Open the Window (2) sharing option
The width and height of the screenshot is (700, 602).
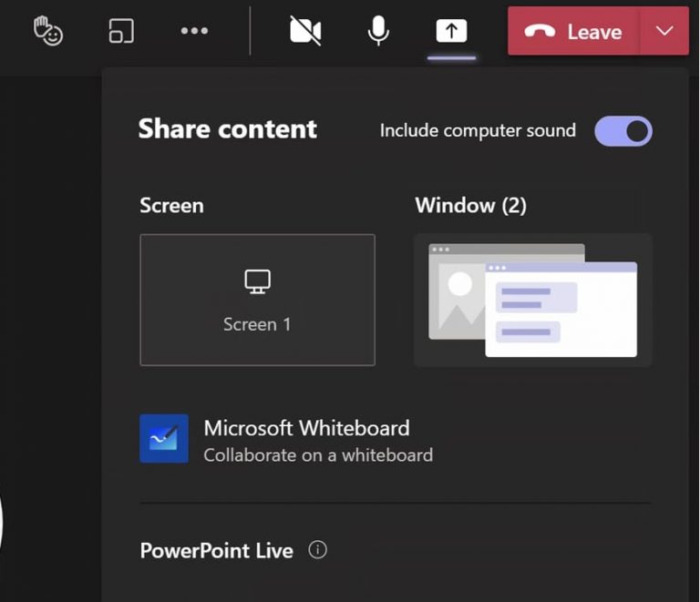[x=532, y=300]
